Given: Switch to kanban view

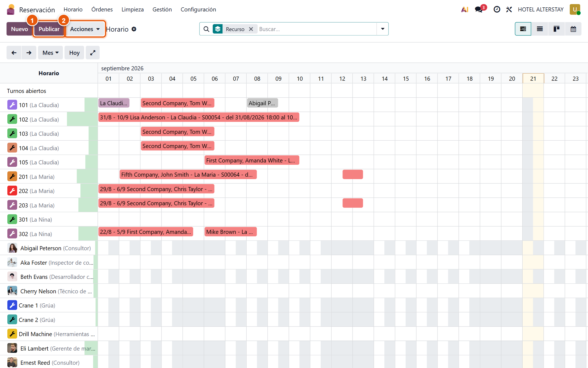Looking at the screenshot, I should (556, 29).
